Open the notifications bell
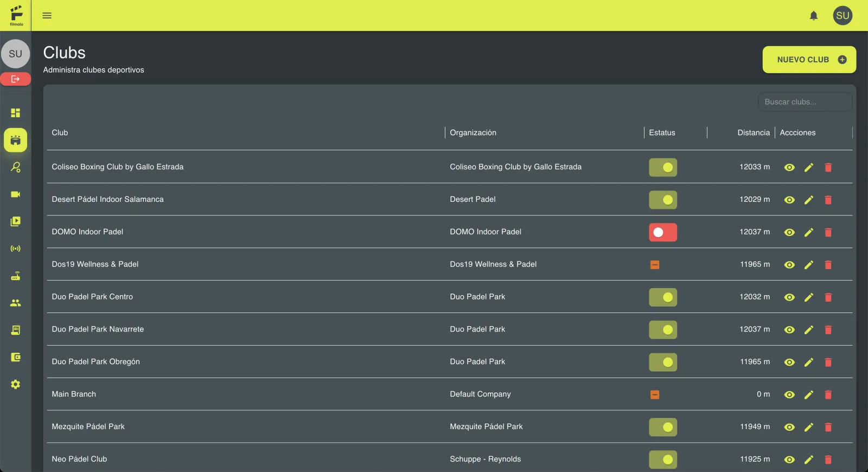The height and width of the screenshot is (472, 868). (814, 16)
